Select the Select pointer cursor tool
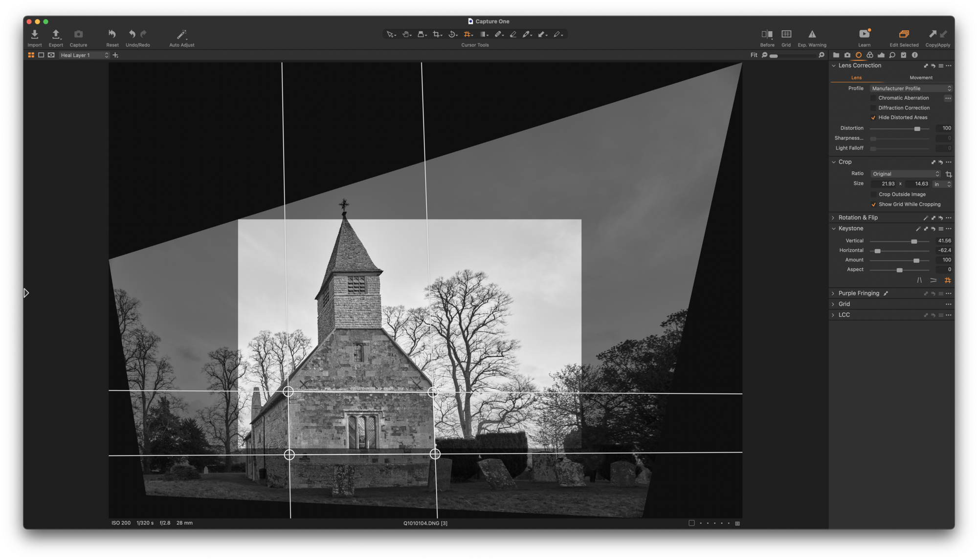Viewport: 978px width, 560px height. (x=390, y=34)
